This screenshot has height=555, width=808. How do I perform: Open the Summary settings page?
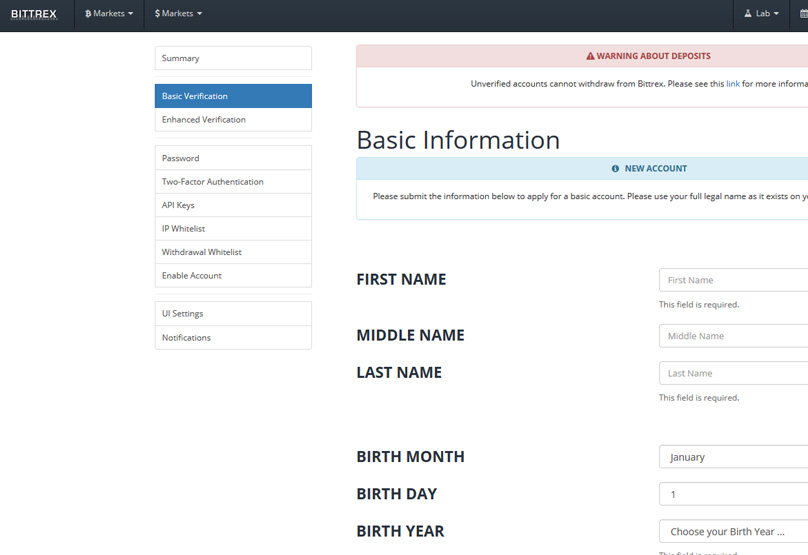click(x=233, y=58)
